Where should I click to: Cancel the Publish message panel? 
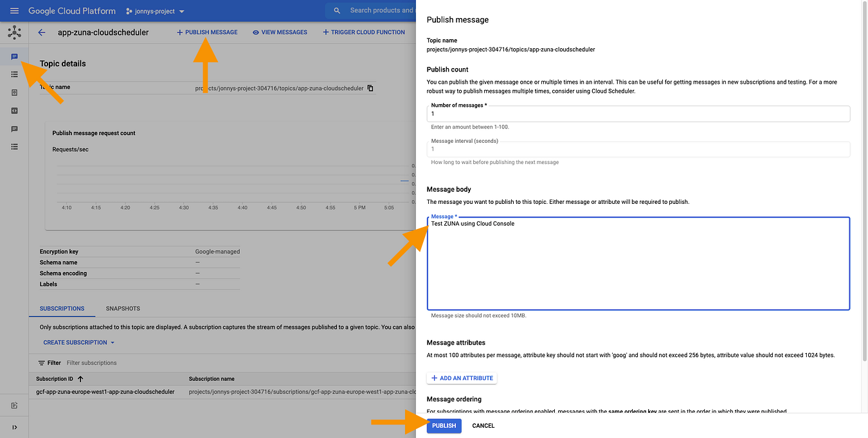click(484, 426)
